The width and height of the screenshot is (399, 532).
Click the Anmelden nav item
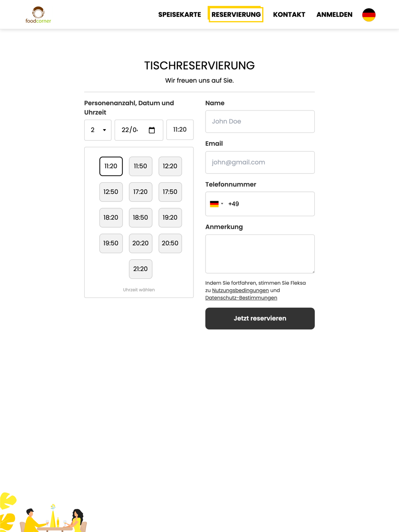334,15
